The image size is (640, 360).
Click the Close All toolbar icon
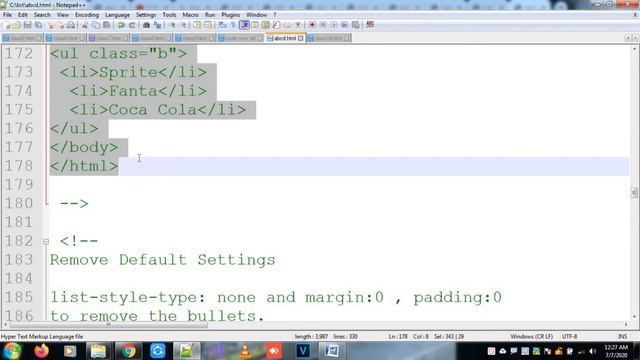[x=61, y=25]
